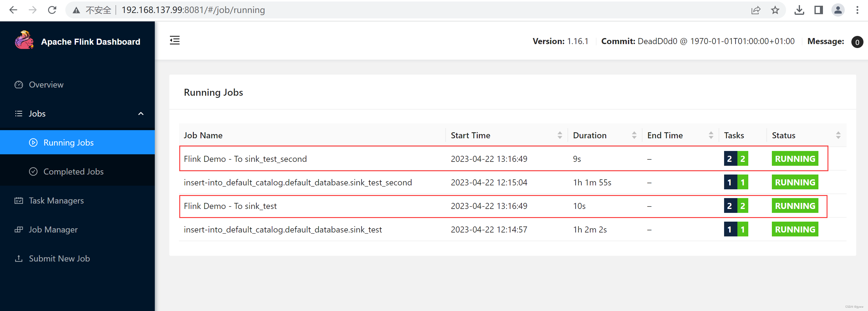
Task: Open job Flink Demo - To sink_test_second
Action: pos(245,159)
